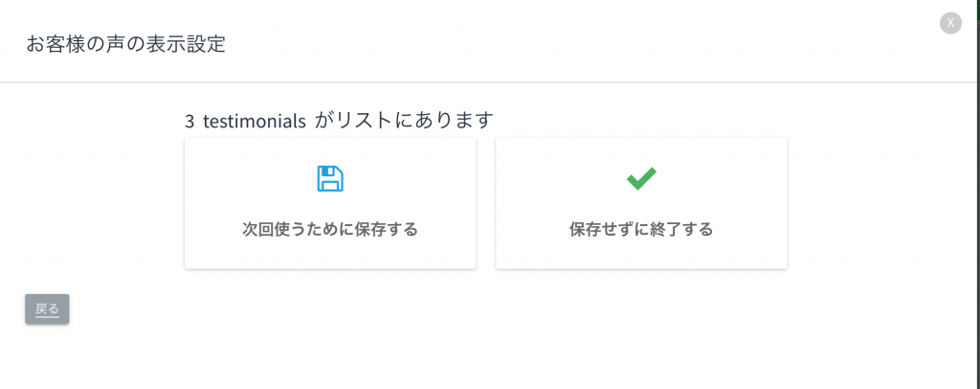Click the empty area above the checkmark in its card
Screen dimensions: 980x389
(x=641, y=152)
